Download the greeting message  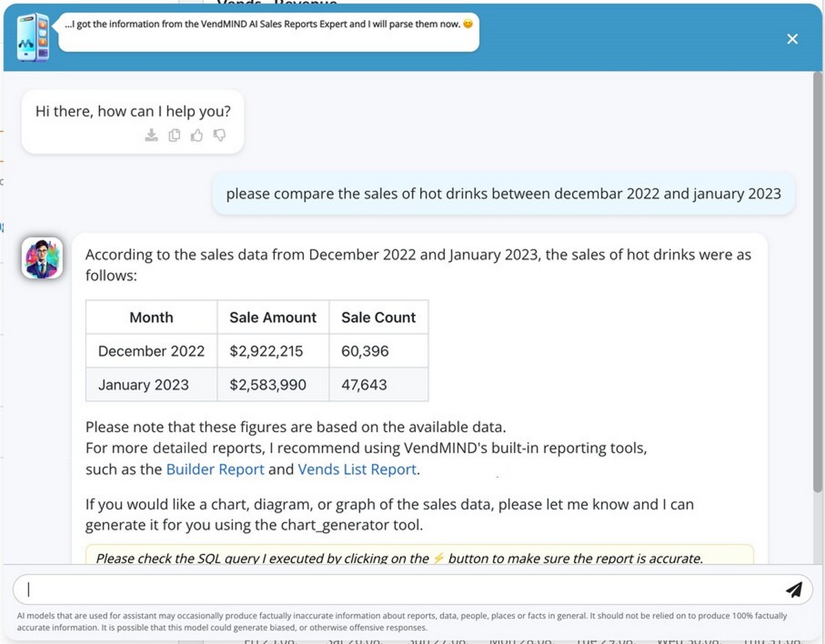tap(151, 135)
